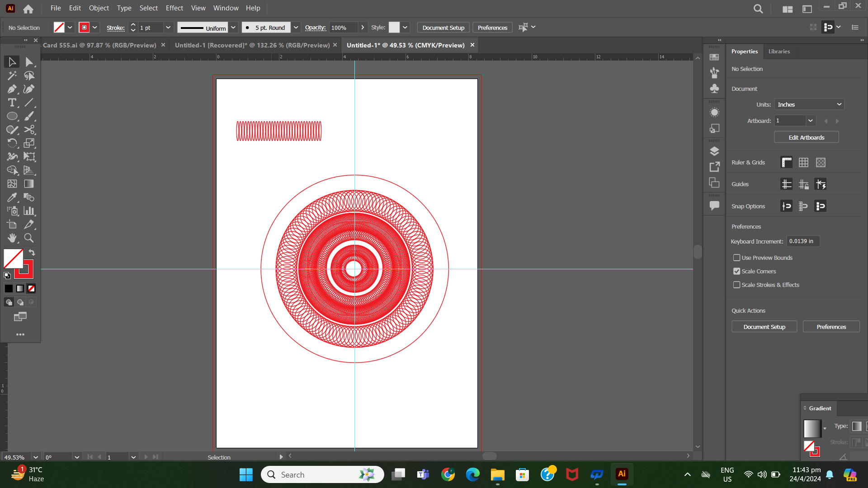Select the Lasso tool
This screenshot has height=488, width=868.
coord(29,75)
